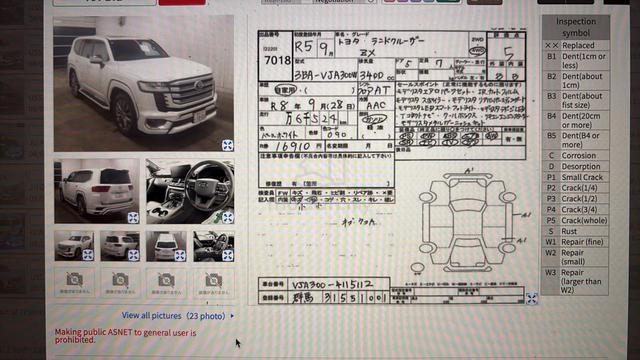Open the rear-view white SUV photo
Viewport: 640px width, 360px height.
tap(97, 191)
